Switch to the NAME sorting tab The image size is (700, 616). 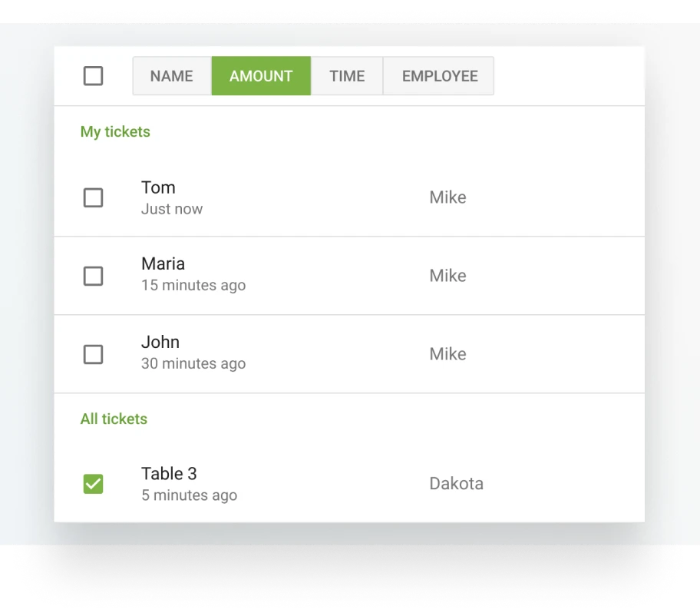click(171, 75)
